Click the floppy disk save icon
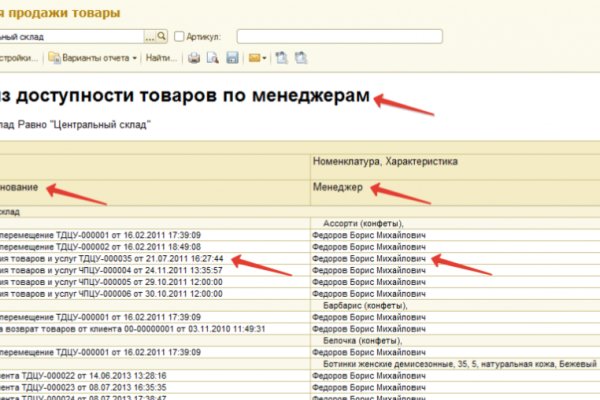Viewport: 600px width, 400px height. (231, 58)
